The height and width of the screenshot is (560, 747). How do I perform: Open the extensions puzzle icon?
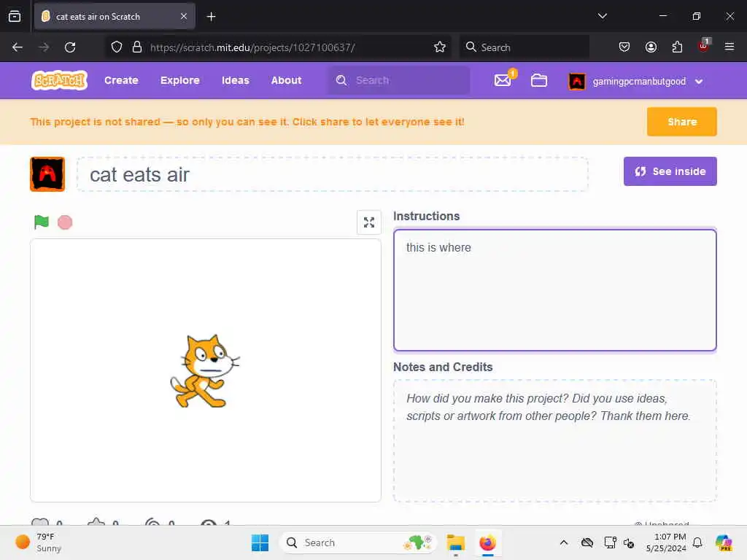coord(677,47)
